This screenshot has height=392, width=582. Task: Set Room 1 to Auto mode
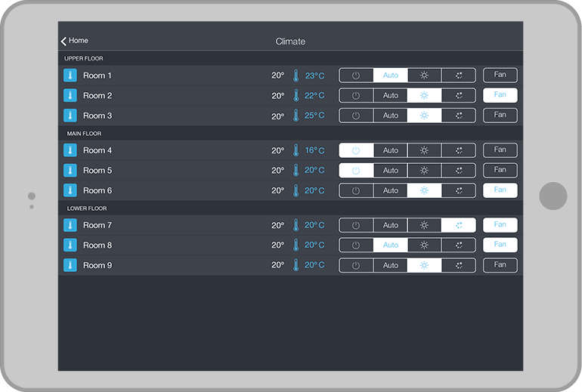coord(390,76)
